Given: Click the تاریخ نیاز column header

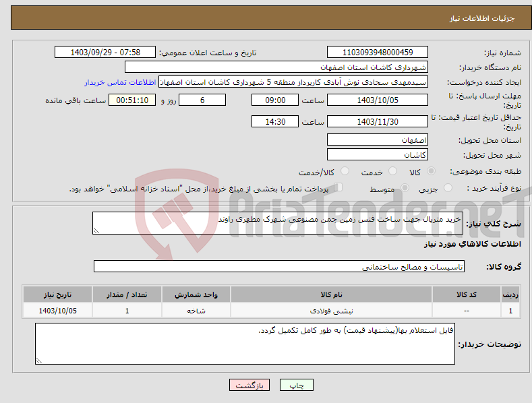Looking at the screenshot, I should 57,294.
